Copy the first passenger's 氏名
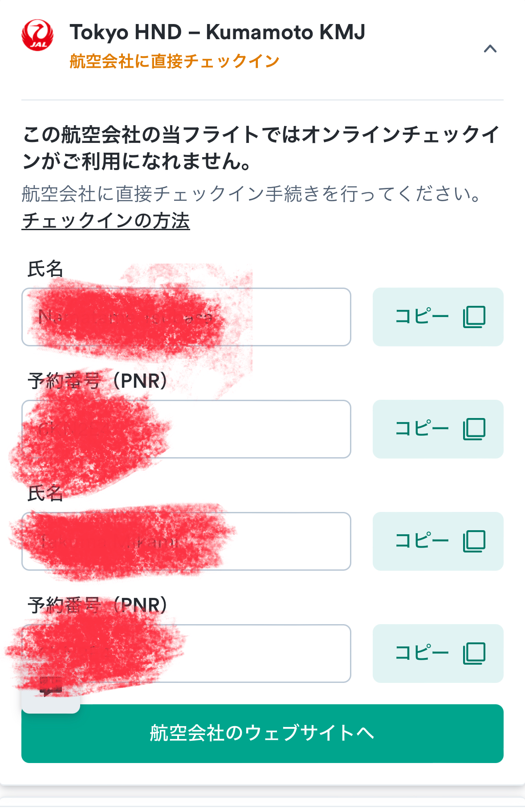 point(438,317)
